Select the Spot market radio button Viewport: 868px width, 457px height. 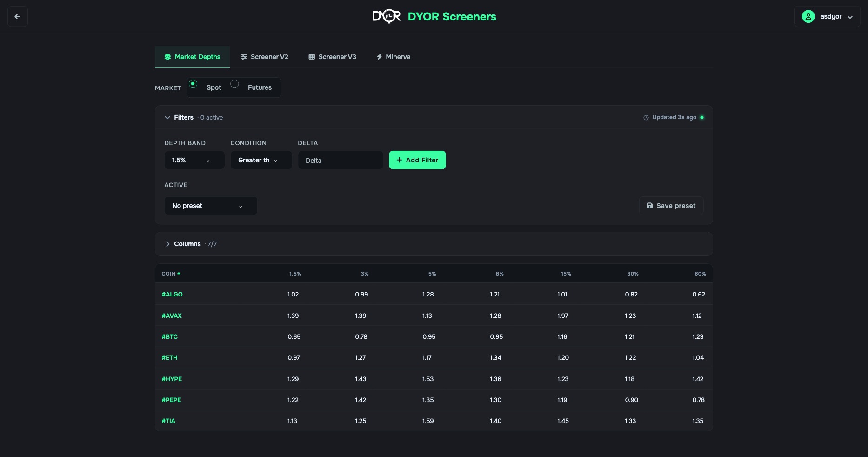[193, 84]
